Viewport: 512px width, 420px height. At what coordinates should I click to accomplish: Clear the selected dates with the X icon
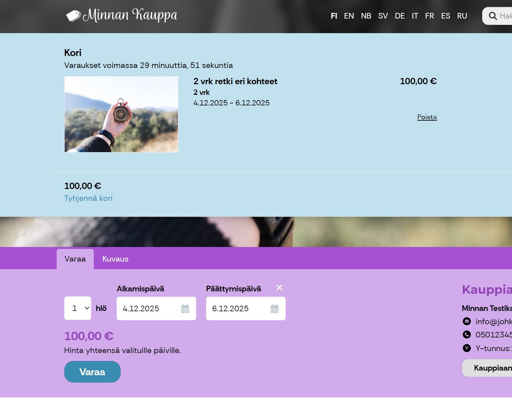(279, 288)
